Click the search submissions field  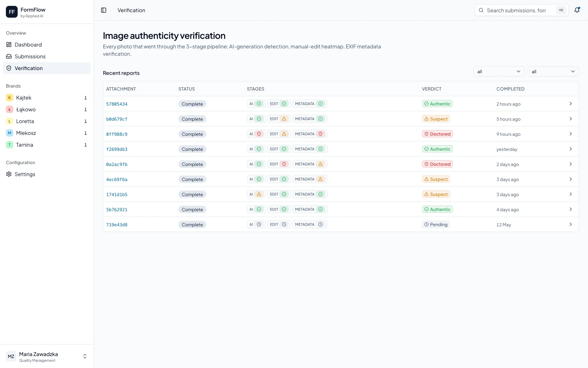521,10
